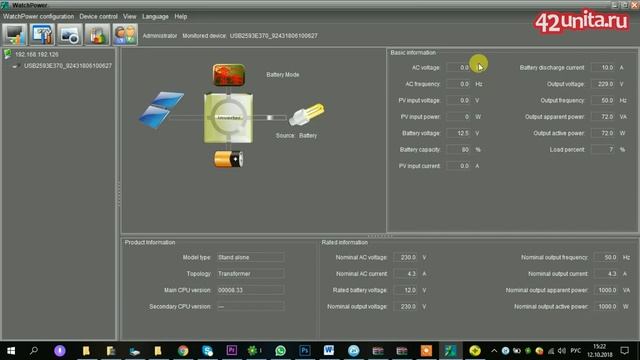Click the PV input current value field
640x360 pixels.
[458, 166]
